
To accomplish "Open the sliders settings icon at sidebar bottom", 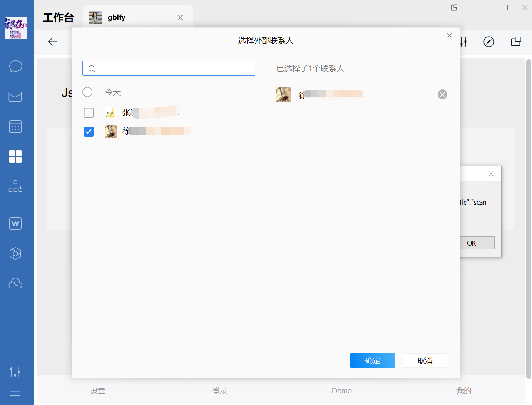I will 15,372.
